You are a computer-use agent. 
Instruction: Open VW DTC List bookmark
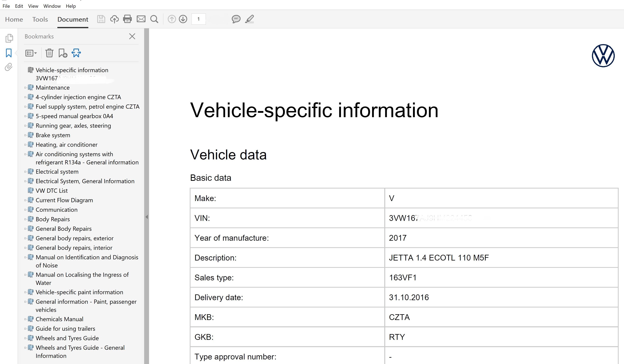[x=52, y=191]
